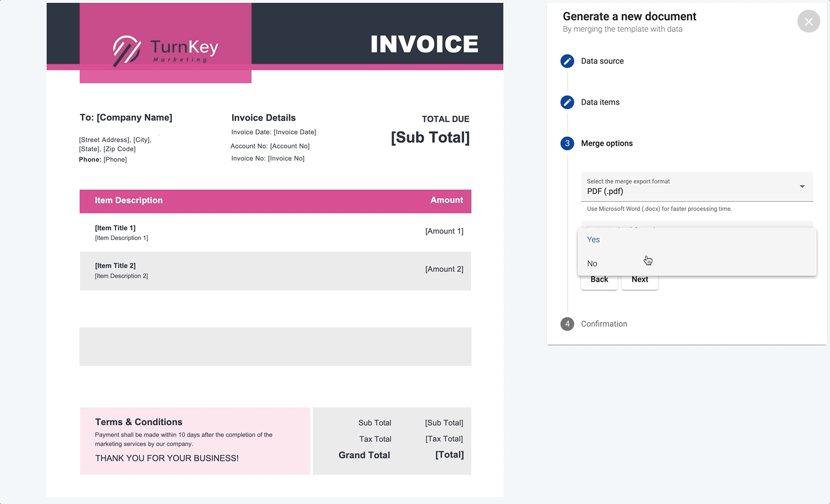The height and width of the screenshot is (504, 830).
Task: Choose the No option in dropdown list
Action: click(697, 263)
